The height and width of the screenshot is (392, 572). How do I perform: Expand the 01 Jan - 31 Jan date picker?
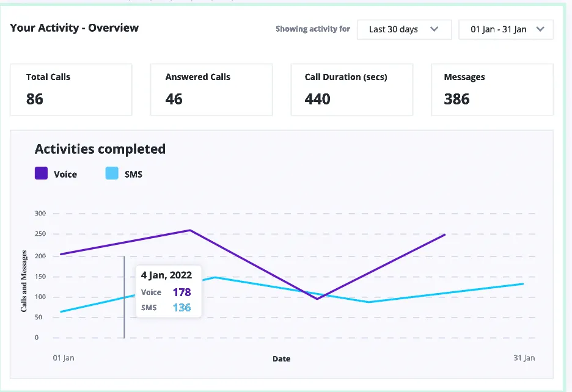[x=505, y=29]
